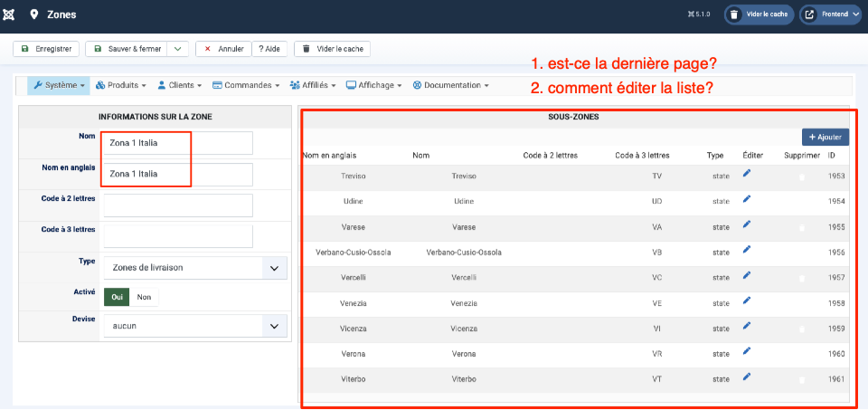
Task: Expand the Sauver & fermer arrow dropdown
Action: coord(177,49)
